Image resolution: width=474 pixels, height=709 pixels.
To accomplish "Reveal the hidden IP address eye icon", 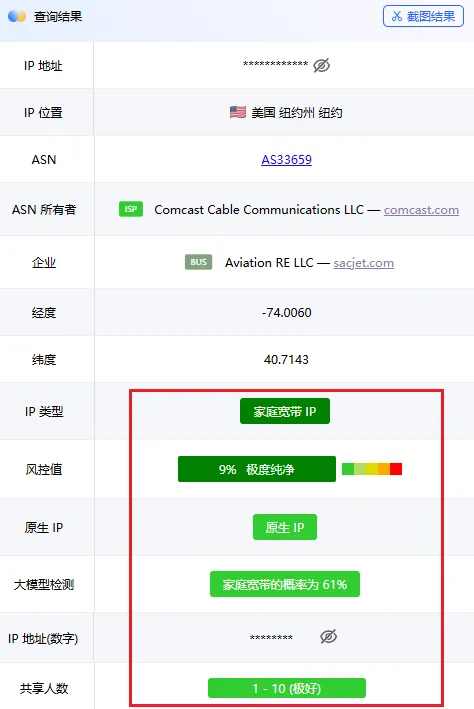I will click(x=322, y=65).
